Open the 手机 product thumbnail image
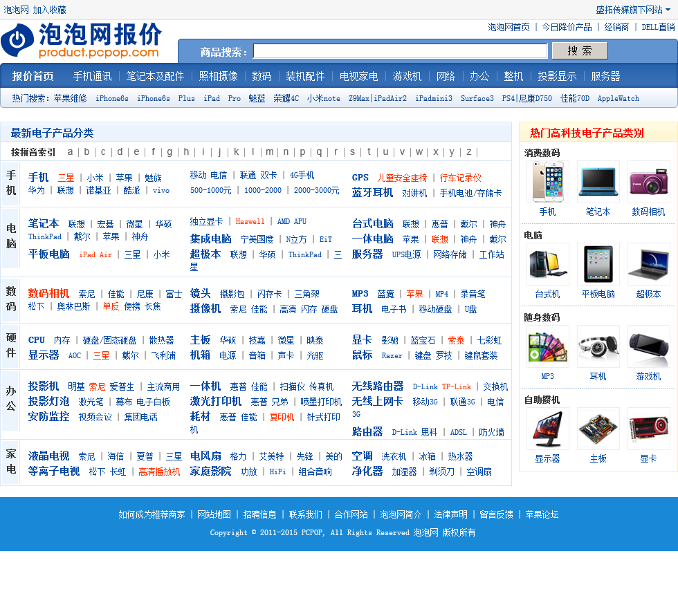 pos(547,181)
